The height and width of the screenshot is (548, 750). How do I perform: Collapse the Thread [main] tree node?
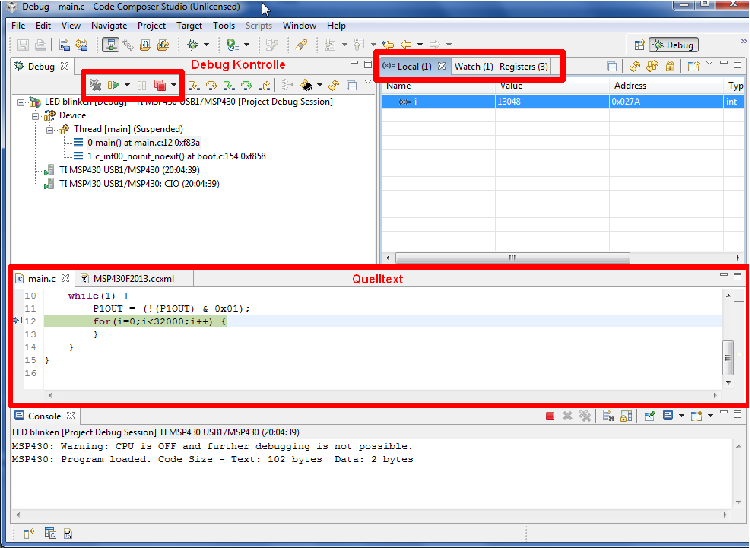click(49, 129)
